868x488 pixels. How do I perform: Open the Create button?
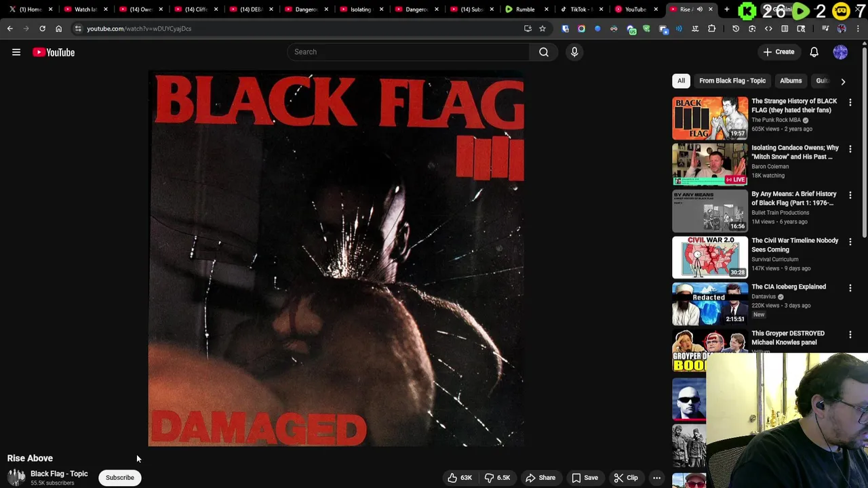(x=778, y=52)
